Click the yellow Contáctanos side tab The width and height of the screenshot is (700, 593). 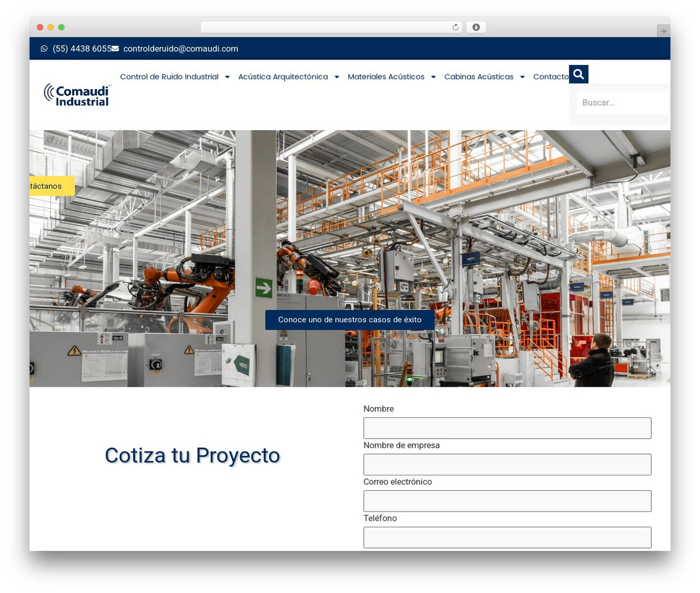(x=52, y=186)
